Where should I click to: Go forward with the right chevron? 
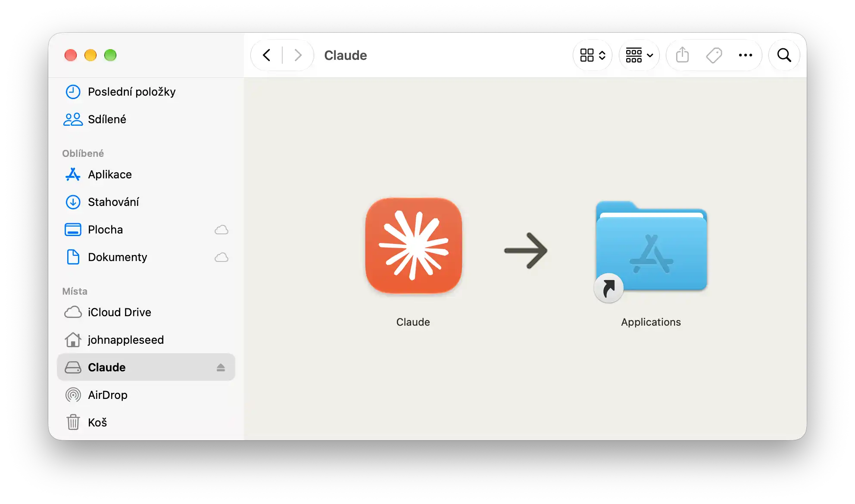(298, 55)
